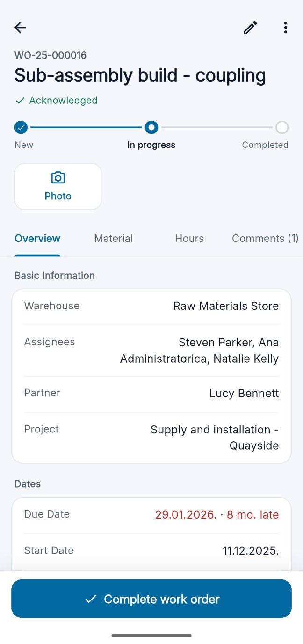Open the Material tab
The height and width of the screenshot is (644, 303).
tap(114, 239)
